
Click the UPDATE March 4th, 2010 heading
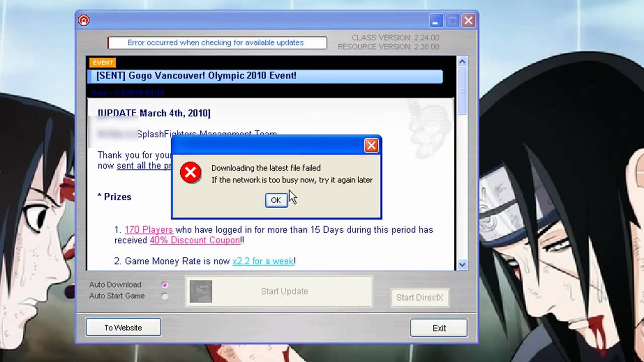point(154,113)
